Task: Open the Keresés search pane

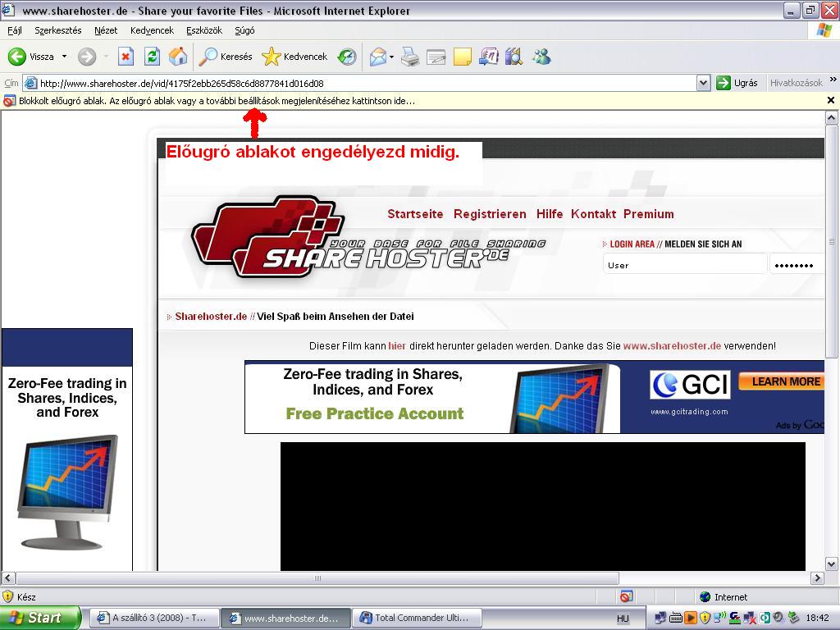Action: click(225, 57)
